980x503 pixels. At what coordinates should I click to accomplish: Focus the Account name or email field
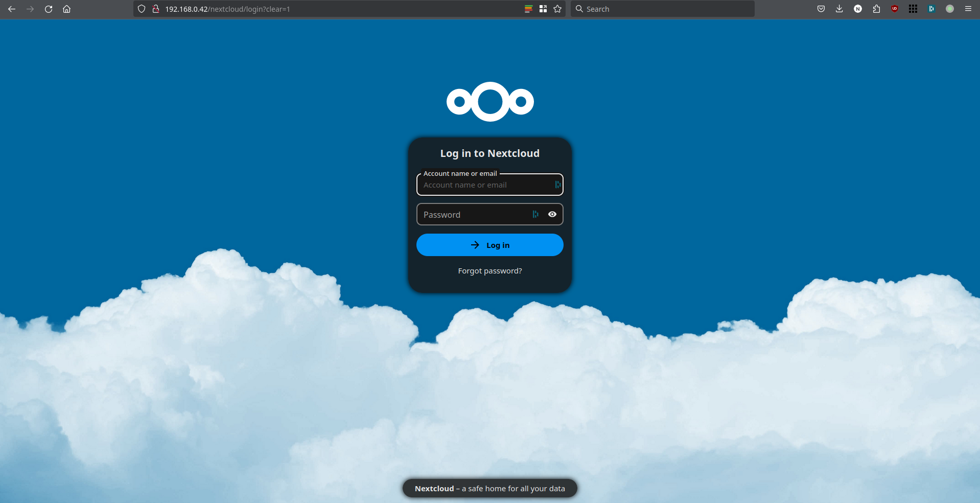tap(490, 185)
